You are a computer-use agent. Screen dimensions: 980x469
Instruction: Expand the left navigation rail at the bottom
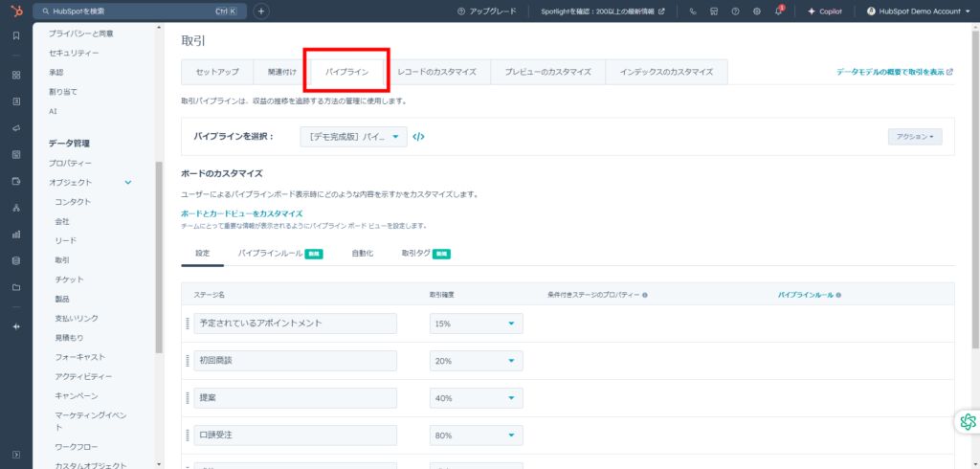[x=16, y=454]
